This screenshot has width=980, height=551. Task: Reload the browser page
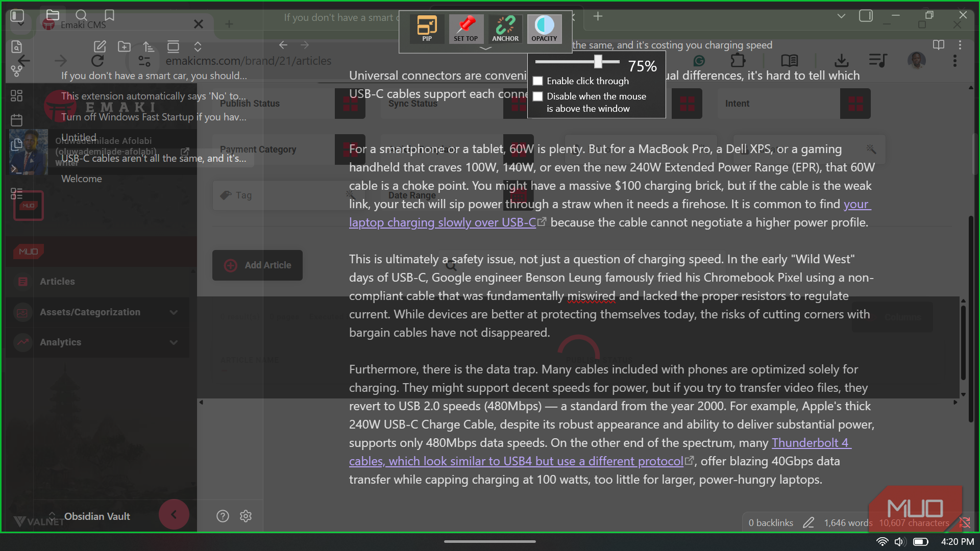97,61
